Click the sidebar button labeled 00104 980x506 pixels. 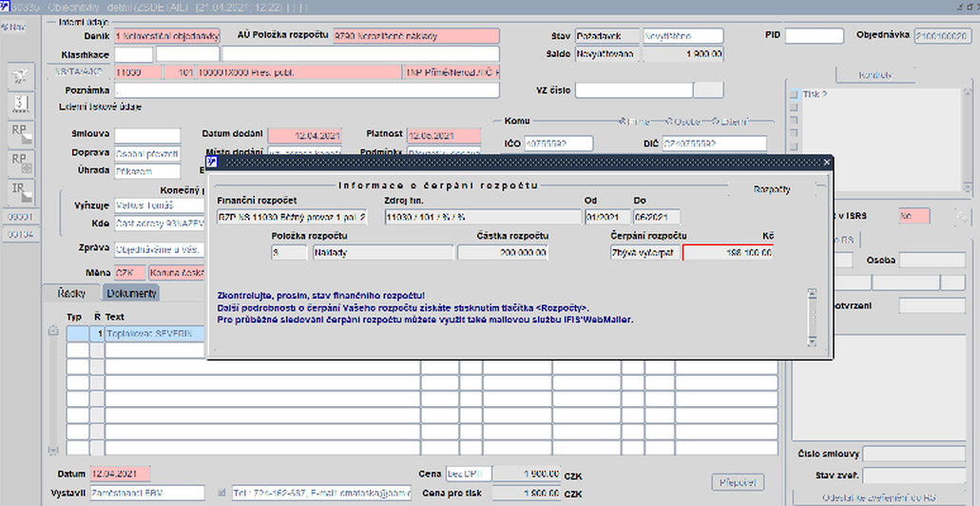(x=21, y=234)
